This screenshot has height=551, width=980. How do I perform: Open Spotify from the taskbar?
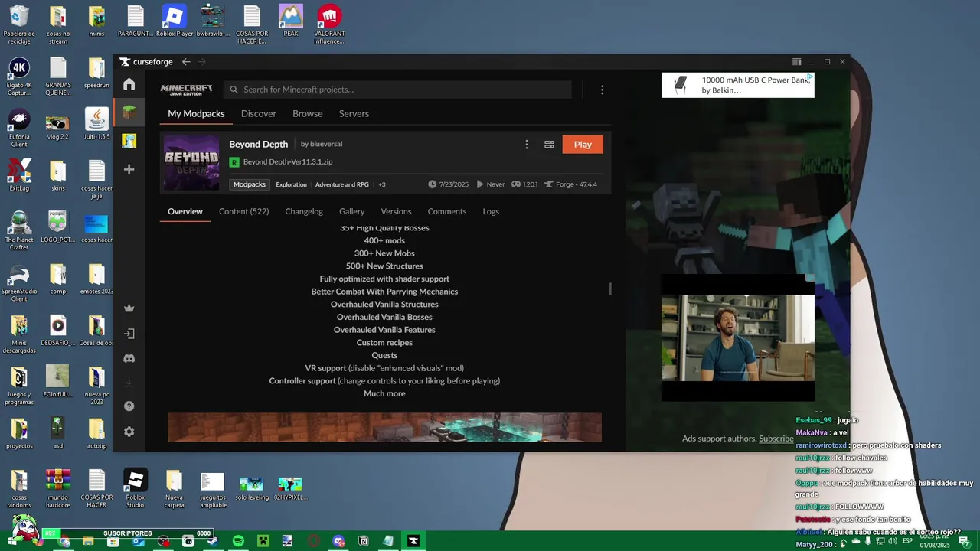click(x=238, y=541)
